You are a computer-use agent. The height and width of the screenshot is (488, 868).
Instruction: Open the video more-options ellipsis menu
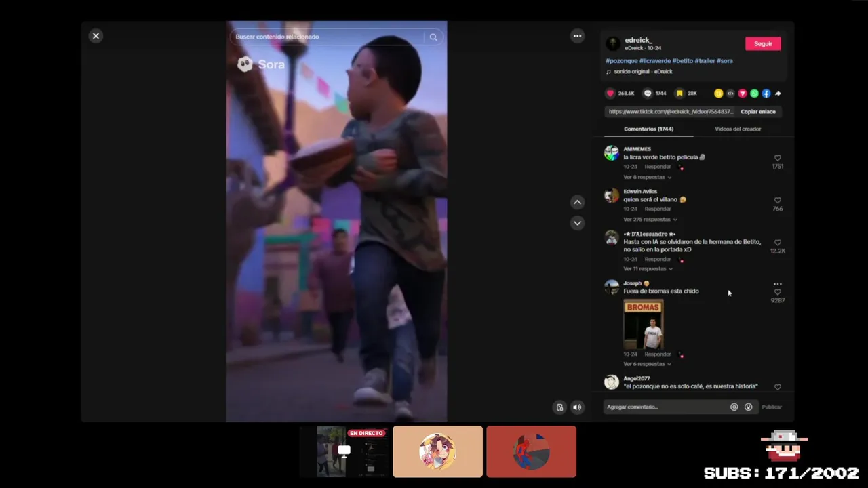[577, 36]
